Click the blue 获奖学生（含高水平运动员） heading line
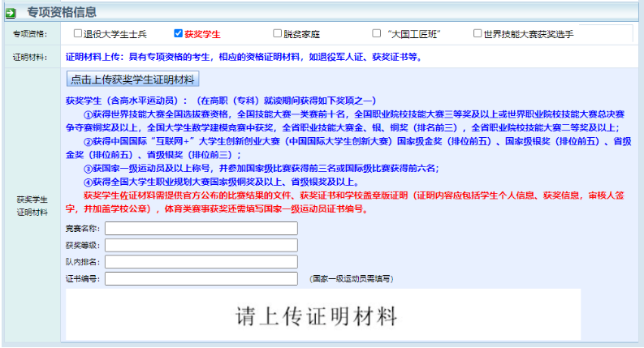 pyautogui.click(x=219, y=101)
